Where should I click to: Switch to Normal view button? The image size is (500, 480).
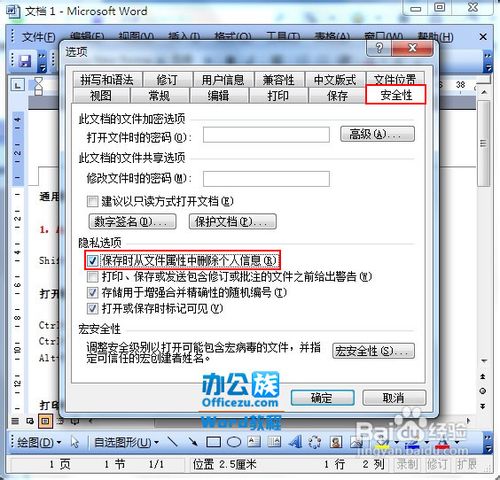(15, 421)
